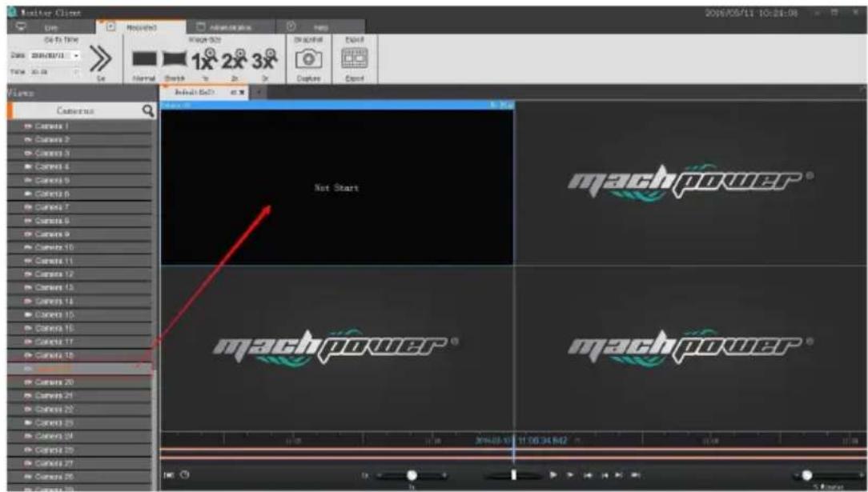868x492 pixels.
Task: Click the center jog slider handle
Action: tap(514, 475)
